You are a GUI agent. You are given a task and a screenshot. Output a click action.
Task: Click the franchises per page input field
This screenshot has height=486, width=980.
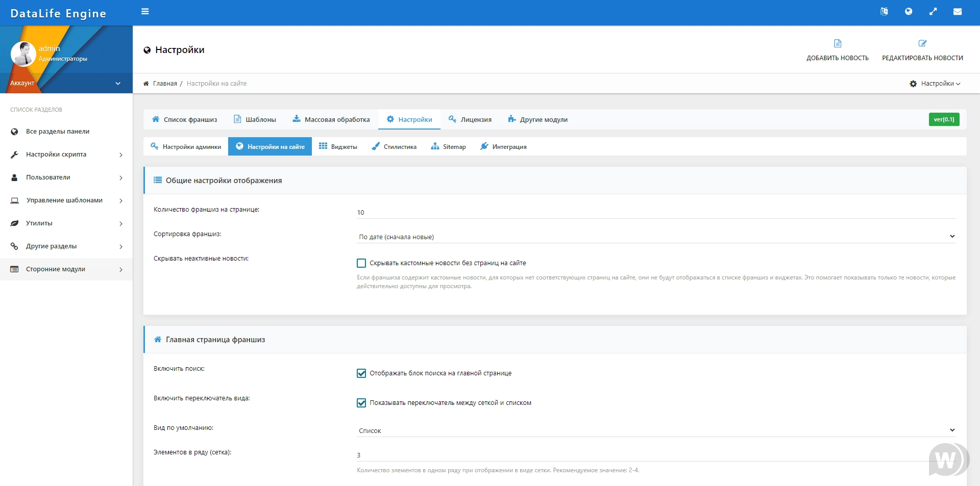coord(656,212)
